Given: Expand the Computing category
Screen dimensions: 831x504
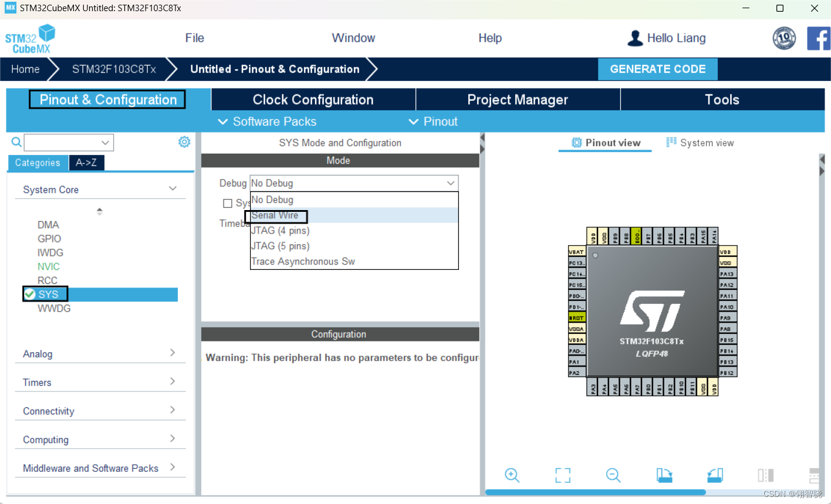Looking at the screenshot, I should pyautogui.click(x=173, y=439).
